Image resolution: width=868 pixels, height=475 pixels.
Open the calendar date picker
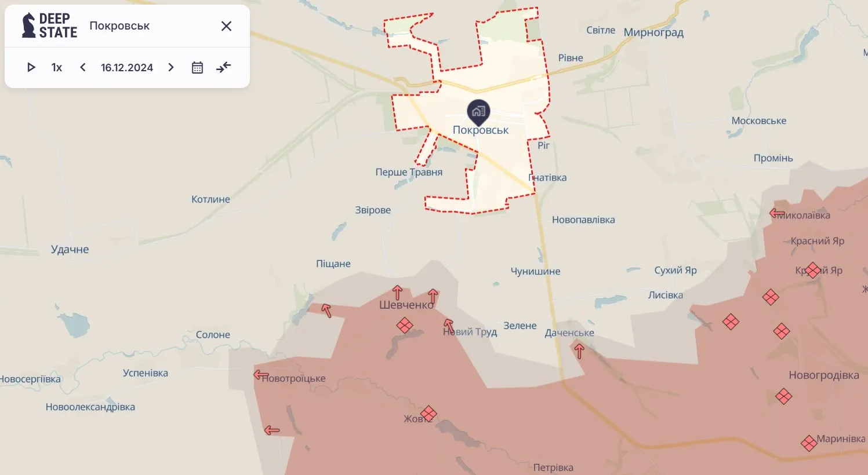[197, 68]
